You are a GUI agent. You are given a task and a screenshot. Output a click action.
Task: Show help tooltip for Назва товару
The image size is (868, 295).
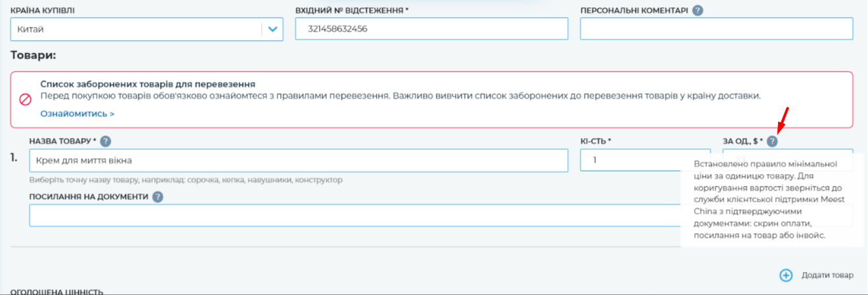[106, 141]
